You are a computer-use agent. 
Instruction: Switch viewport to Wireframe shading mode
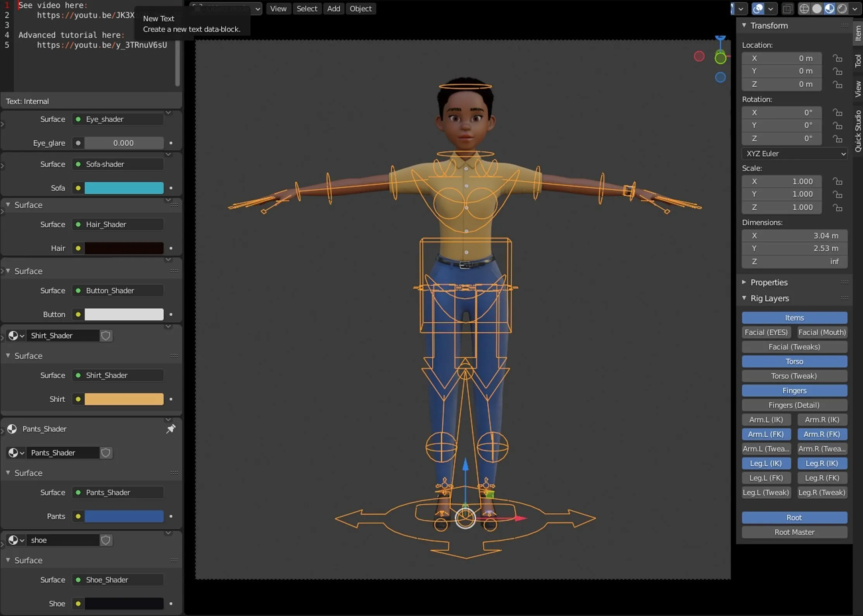[804, 9]
